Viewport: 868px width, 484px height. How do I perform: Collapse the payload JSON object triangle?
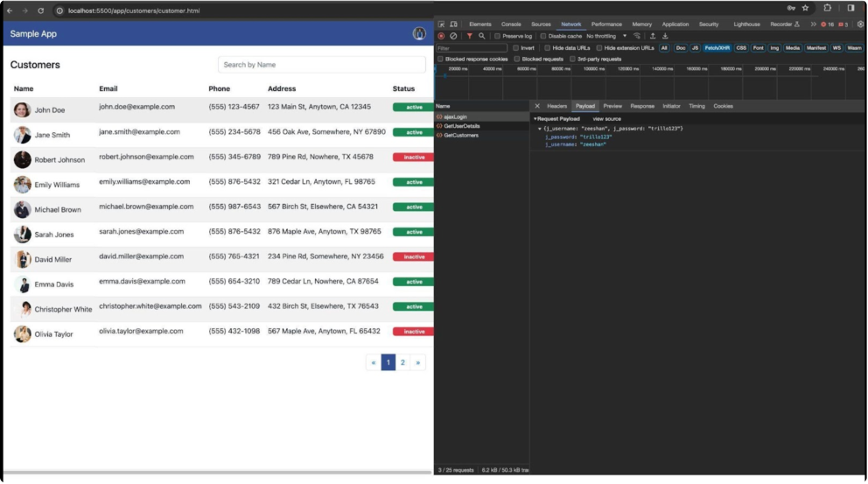tap(540, 129)
